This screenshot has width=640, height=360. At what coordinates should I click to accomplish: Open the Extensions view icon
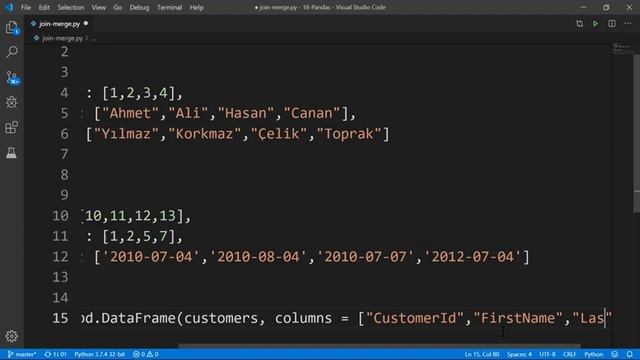pyautogui.click(x=12, y=127)
